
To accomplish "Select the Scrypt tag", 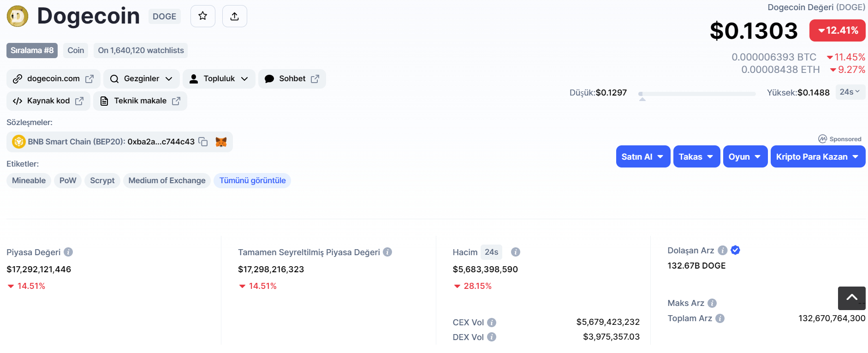I will (x=102, y=180).
